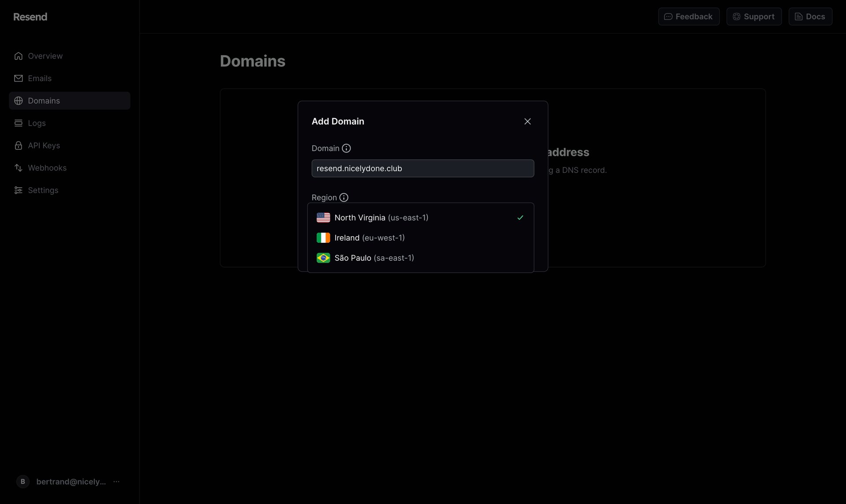The image size is (846, 504).
Task: Expand account options via the three dots
Action: coord(116,482)
